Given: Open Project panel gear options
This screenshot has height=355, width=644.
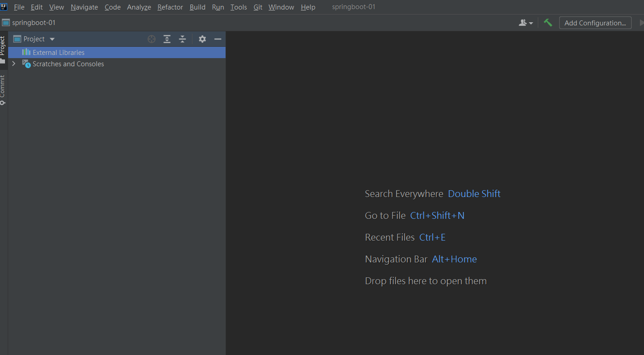Looking at the screenshot, I should point(202,39).
